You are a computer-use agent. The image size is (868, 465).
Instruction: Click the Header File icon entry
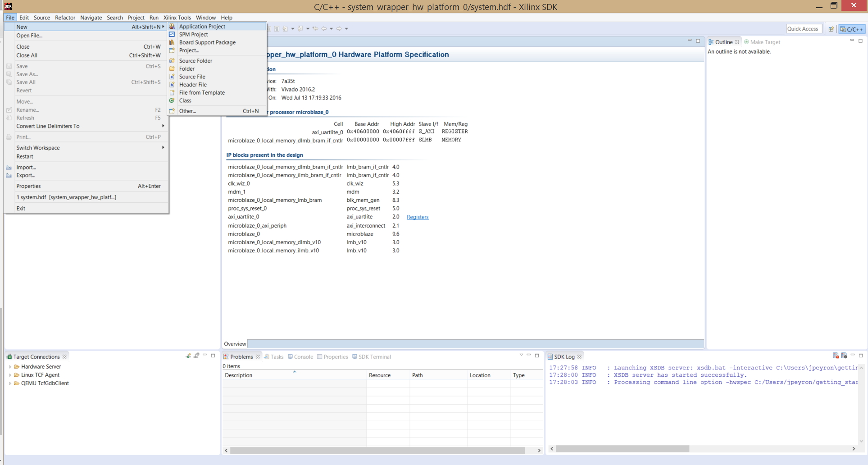pyautogui.click(x=172, y=84)
